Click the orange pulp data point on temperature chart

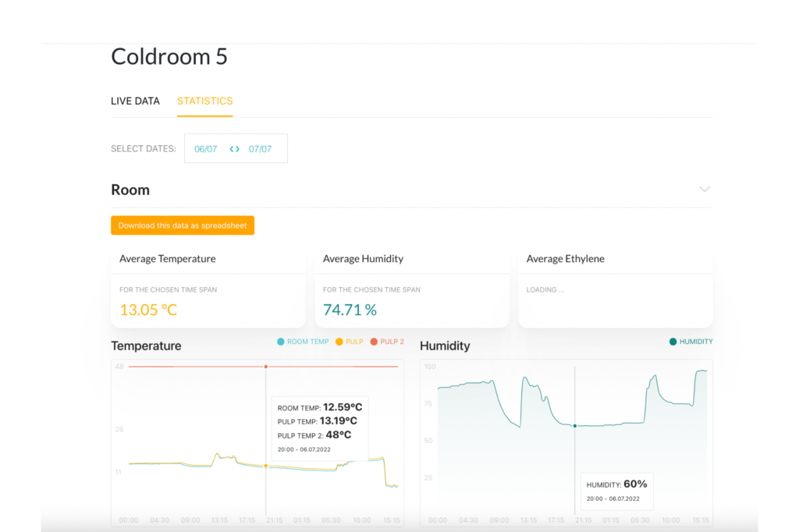265,466
